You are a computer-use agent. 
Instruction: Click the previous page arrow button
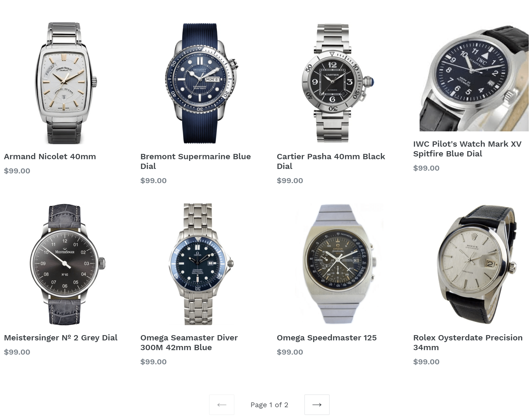(222, 404)
